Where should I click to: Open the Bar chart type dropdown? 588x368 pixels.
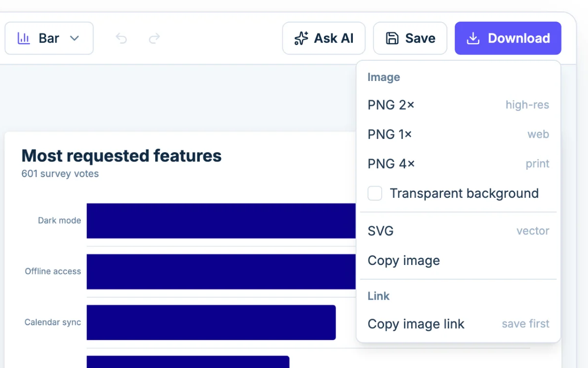[x=49, y=38]
